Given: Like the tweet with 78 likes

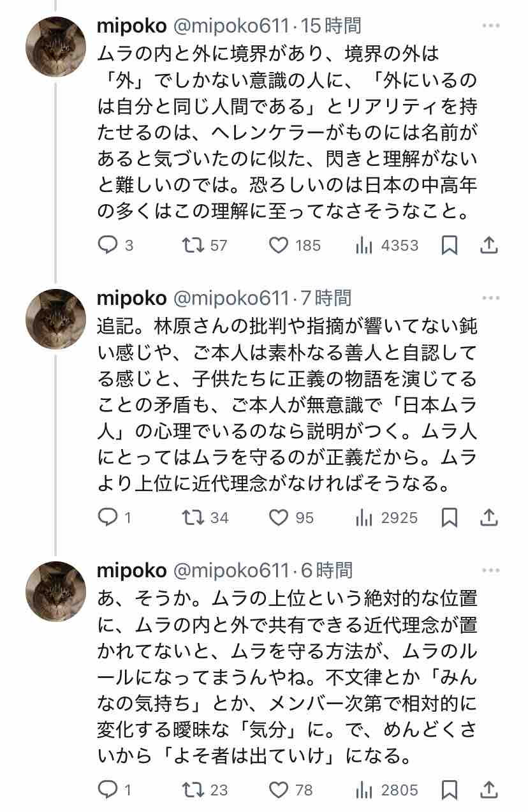Looking at the screenshot, I should 279,790.
